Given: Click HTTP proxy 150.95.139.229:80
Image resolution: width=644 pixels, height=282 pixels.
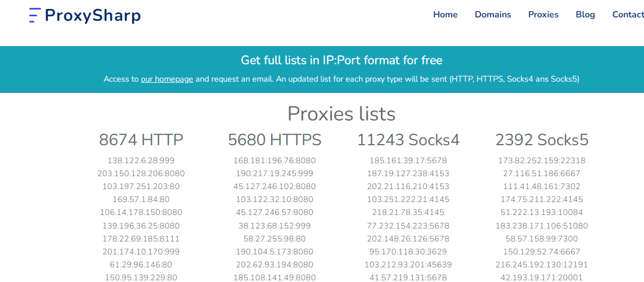Looking at the screenshot, I should [141, 277].
